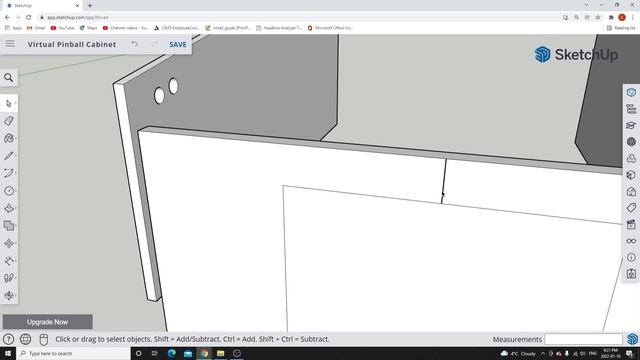Pick the Paint bucket tool
640x360 pixels.
(x=9, y=138)
